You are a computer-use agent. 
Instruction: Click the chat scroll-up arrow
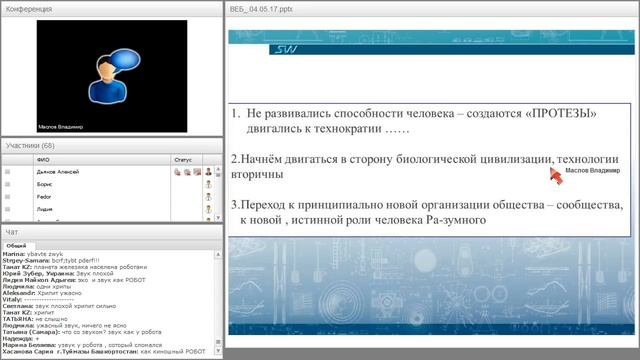pos(218,254)
